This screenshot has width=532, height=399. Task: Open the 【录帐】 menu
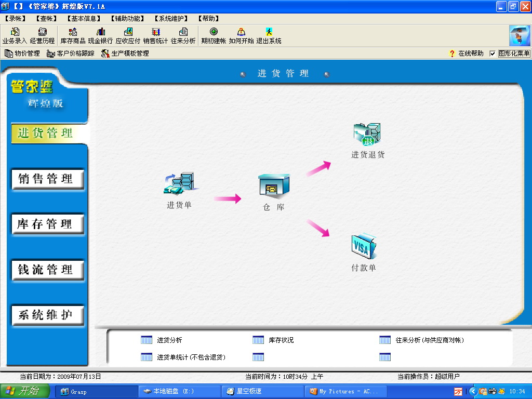coord(15,18)
